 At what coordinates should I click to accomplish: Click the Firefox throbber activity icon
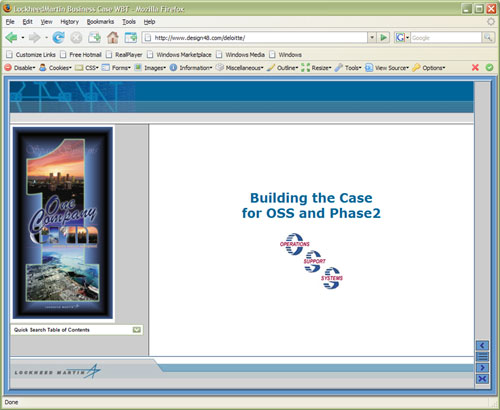point(491,22)
